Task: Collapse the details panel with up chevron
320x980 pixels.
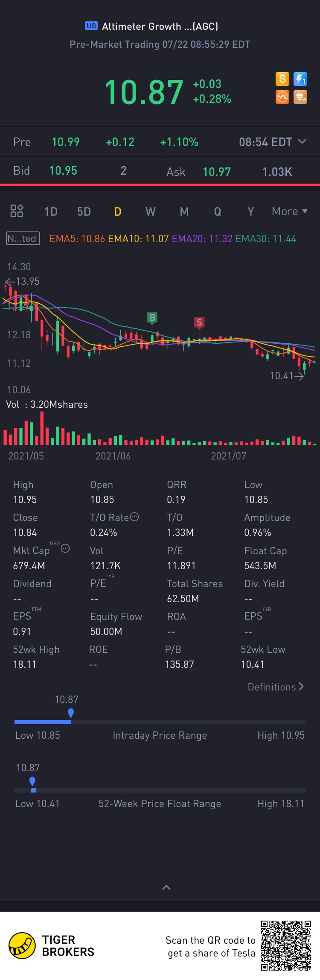Action: pos(166,887)
